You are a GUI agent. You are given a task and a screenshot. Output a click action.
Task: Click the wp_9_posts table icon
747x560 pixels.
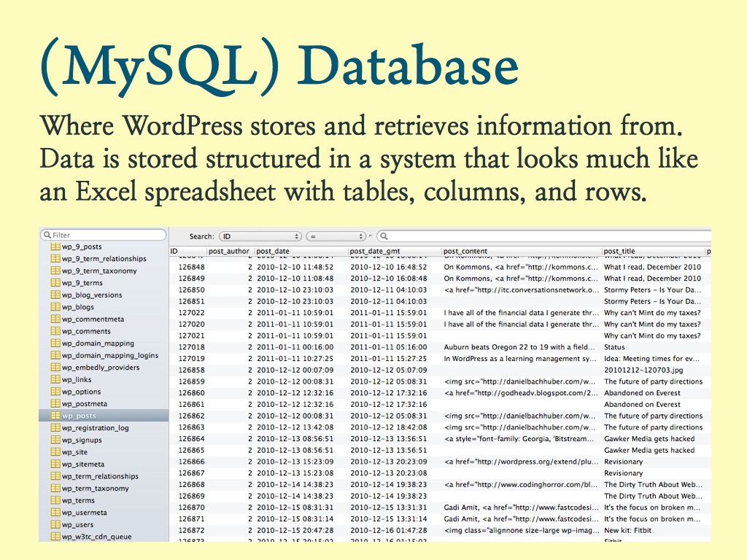(x=55, y=246)
